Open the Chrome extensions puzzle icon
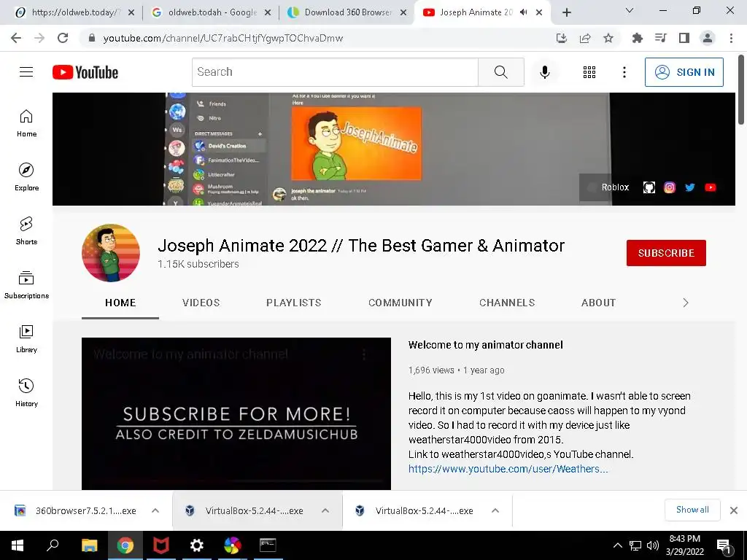This screenshot has width=747, height=560. [637, 38]
